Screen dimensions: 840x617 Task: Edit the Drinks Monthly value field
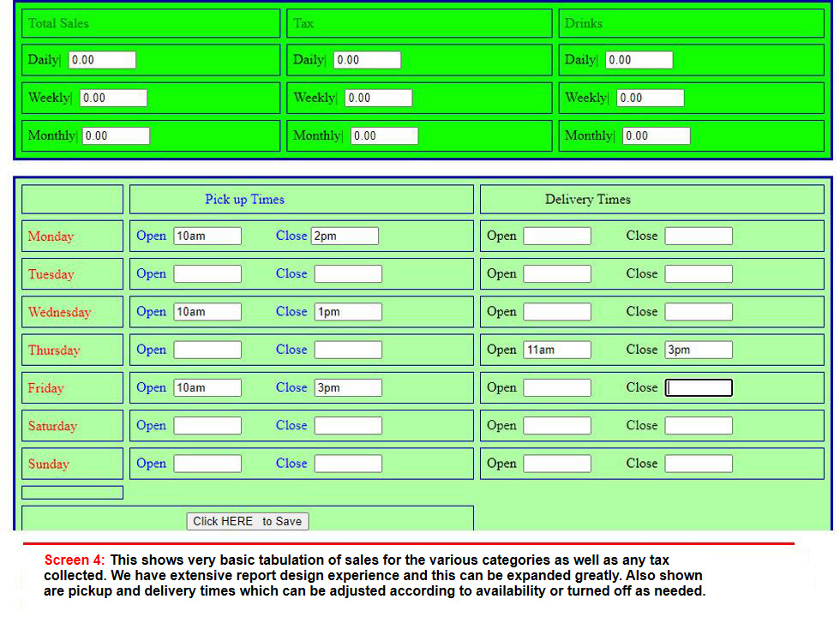pos(657,135)
